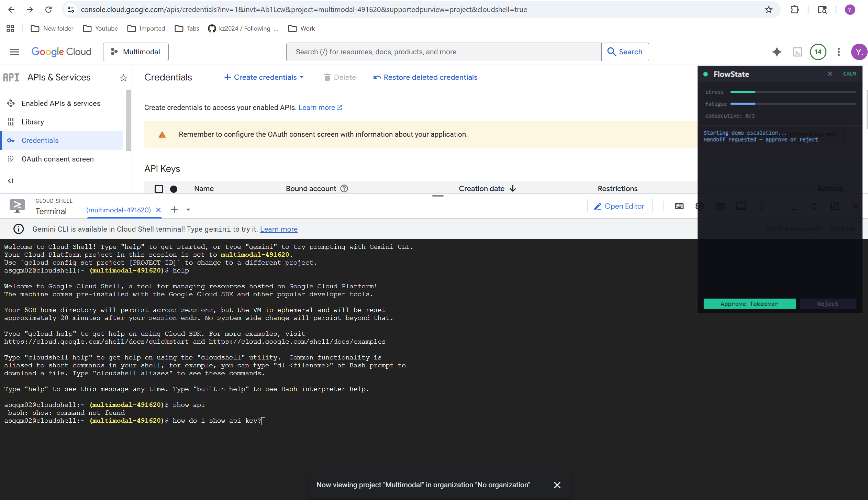Click Restore deleted credentials link

coord(425,77)
